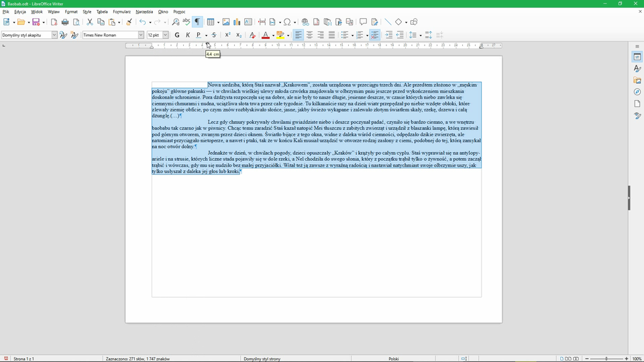The width and height of the screenshot is (644, 362).
Task: Click the Insert Chart icon
Action: tap(237, 22)
